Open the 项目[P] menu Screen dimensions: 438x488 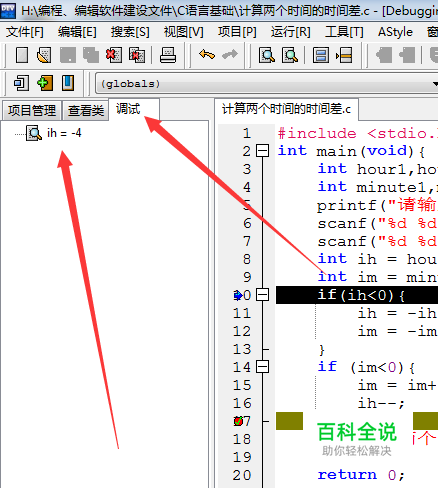click(x=237, y=32)
